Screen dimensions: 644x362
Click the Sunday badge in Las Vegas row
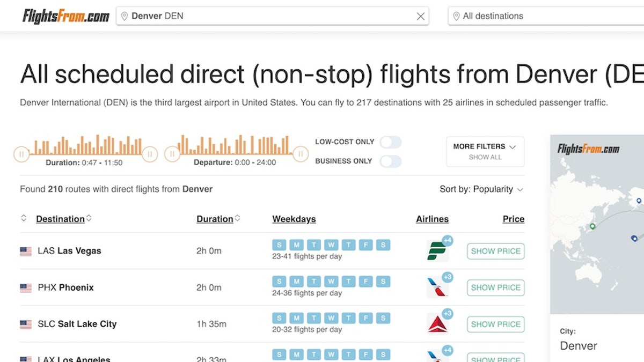(279, 245)
